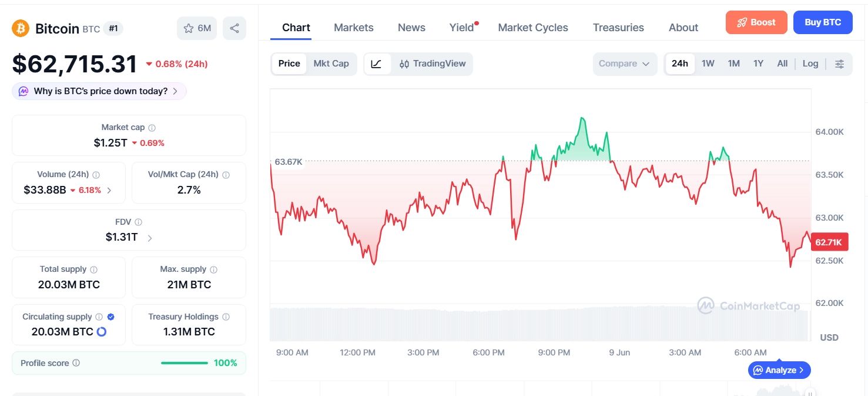The height and width of the screenshot is (396, 868).
Task: Switch chart to Price view
Action: coord(289,64)
